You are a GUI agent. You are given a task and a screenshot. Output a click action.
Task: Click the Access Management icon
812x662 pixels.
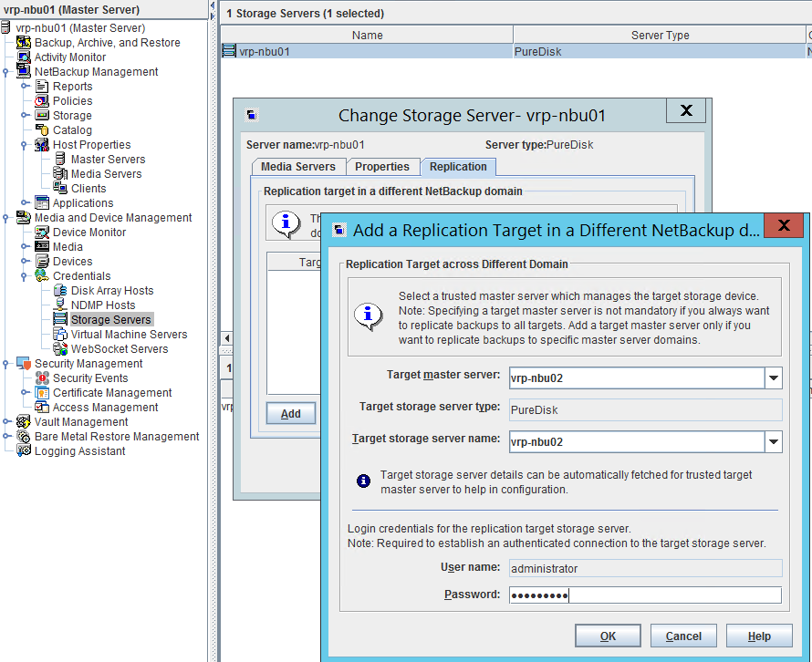pos(42,408)
